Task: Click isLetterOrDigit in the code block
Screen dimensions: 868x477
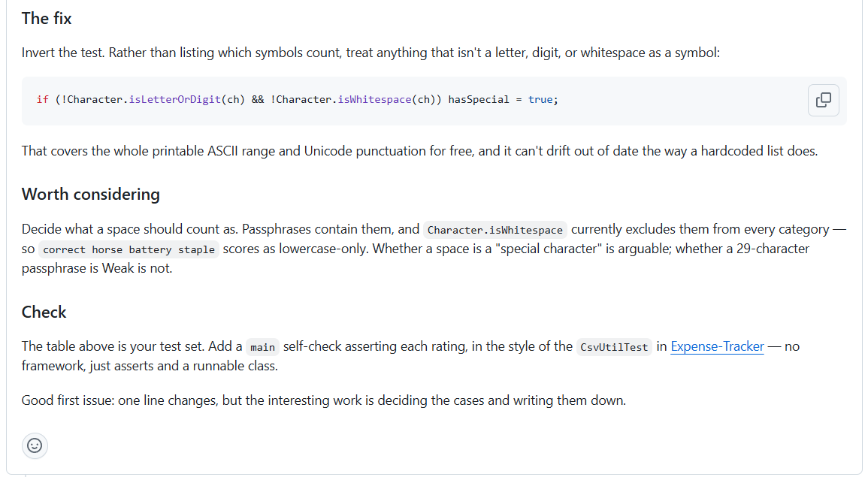Action: [x=174, y=100]
